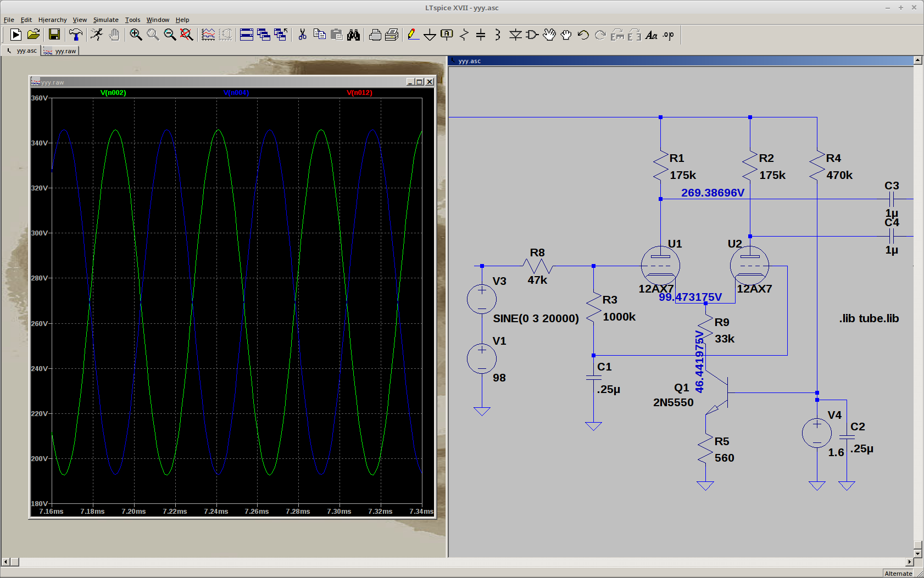Select the green V(n002) trace label
Image resolution: width=924 pixels, height=578 pixels.
coord(113,93)
